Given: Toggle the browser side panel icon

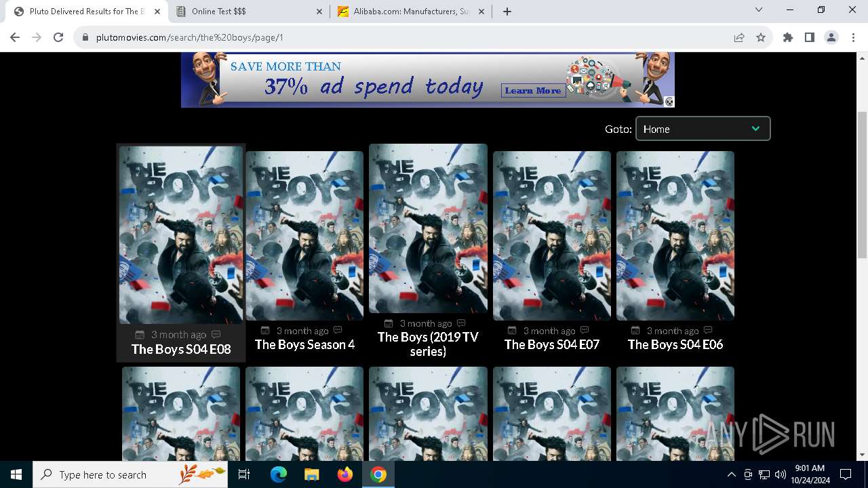Looking at the screenshot, I should (810, 37).
